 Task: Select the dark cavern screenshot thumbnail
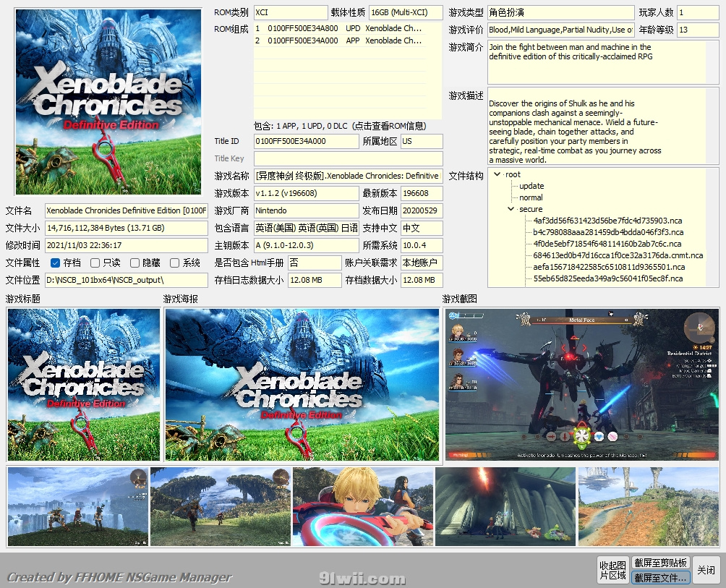(505, 506)
